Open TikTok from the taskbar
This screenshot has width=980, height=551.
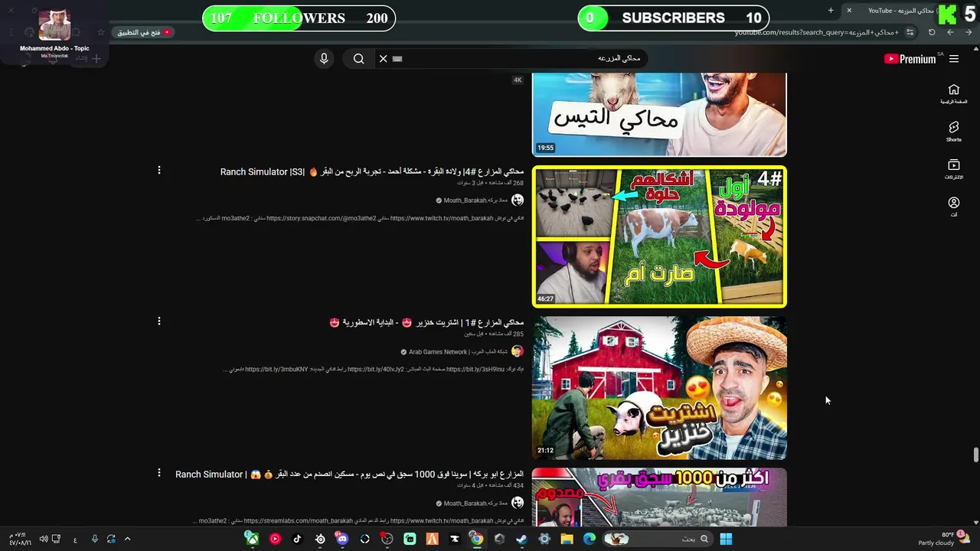click(297, 539)
